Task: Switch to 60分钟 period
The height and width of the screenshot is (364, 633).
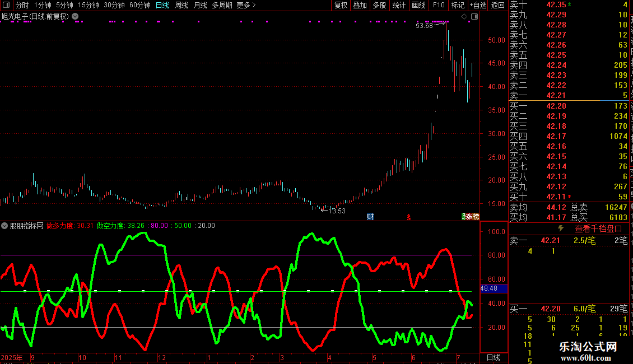Action: click(x=140, y=5)
